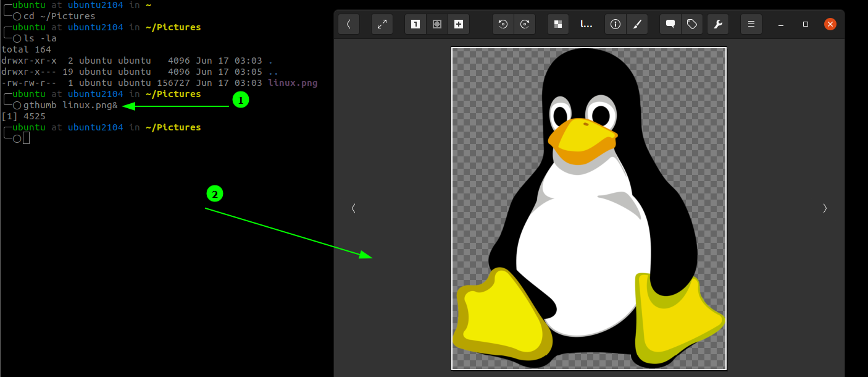Viewport: 868px width, 377px height.
Task: Click the zoom in plus button
Action: [459, 24]
